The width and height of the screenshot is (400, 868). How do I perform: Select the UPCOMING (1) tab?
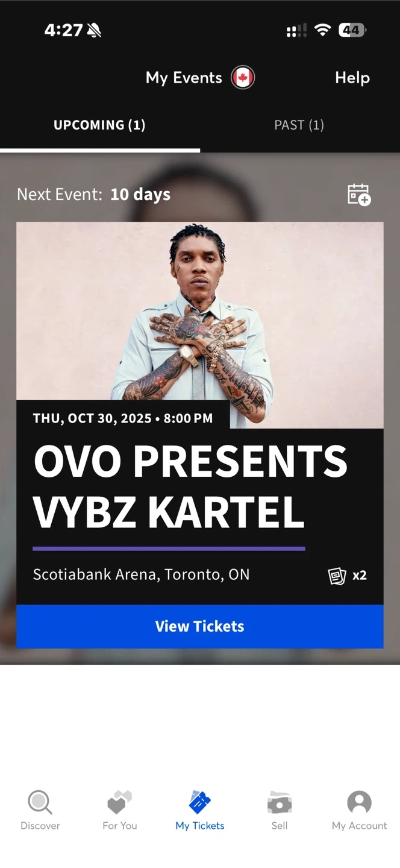click(99, 125)
